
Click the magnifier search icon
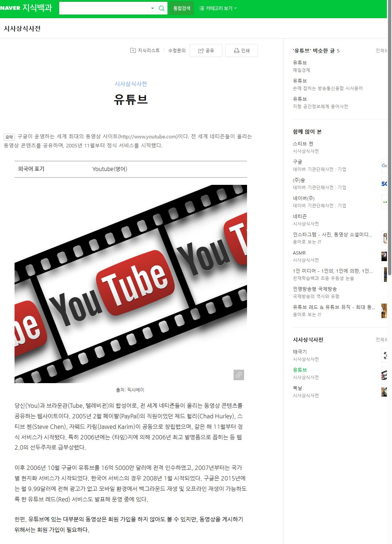point(162,8)
